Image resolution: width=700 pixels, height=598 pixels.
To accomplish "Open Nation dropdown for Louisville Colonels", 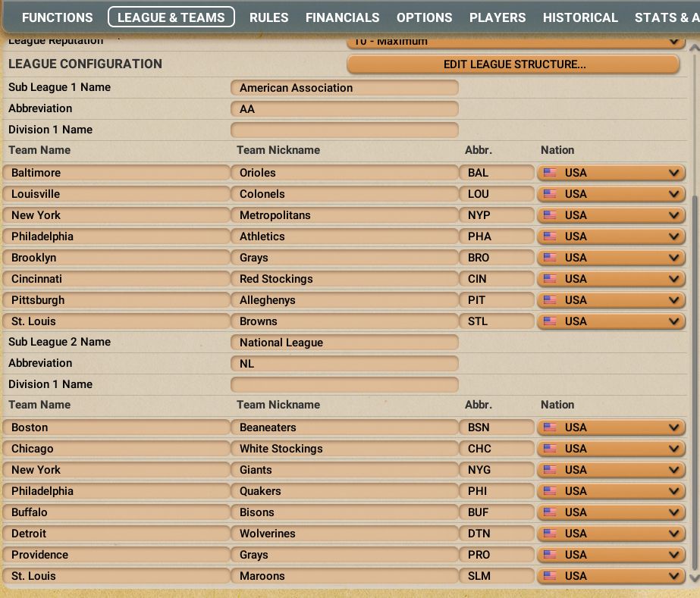I will point(611,194).
